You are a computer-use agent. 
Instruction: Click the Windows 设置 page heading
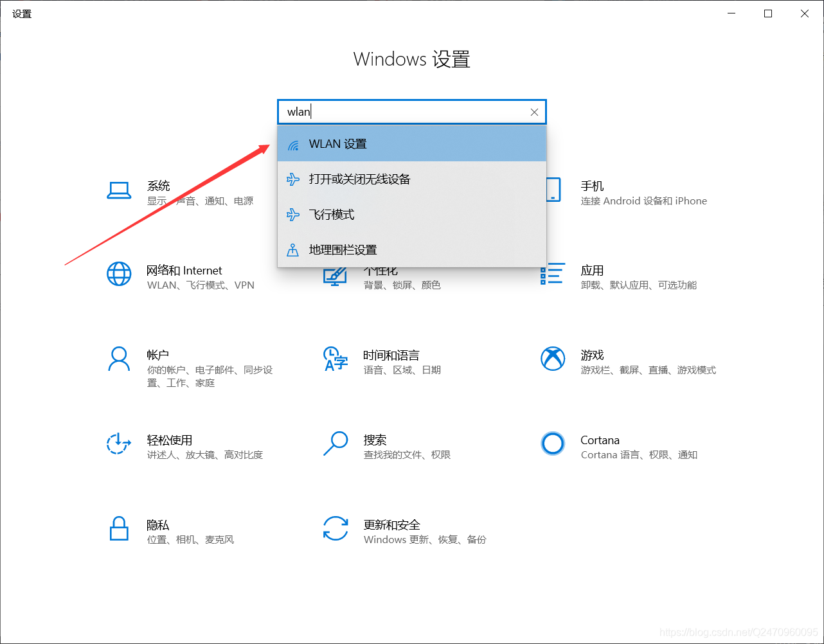click(x=412, y=59)
